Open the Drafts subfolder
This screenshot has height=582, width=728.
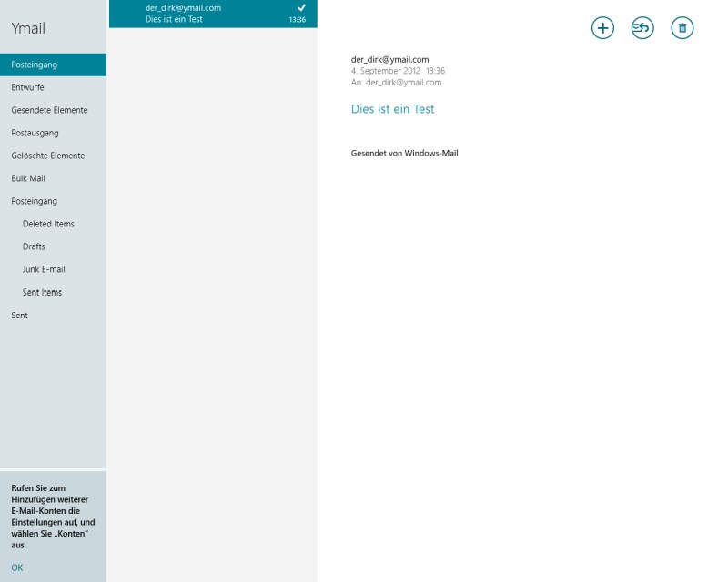53,246
